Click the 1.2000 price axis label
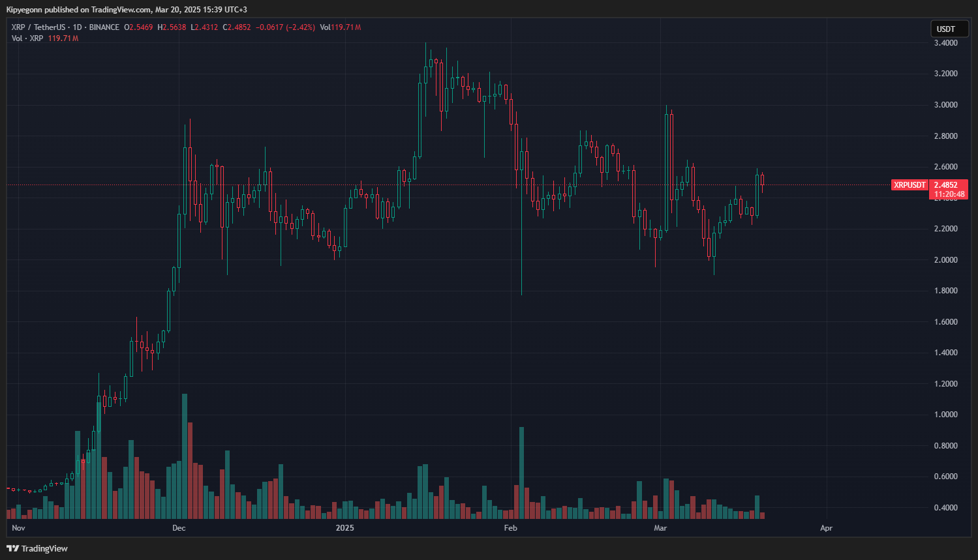Image resolution: width=978 pixels, height=560 pixels. point(946,384)
